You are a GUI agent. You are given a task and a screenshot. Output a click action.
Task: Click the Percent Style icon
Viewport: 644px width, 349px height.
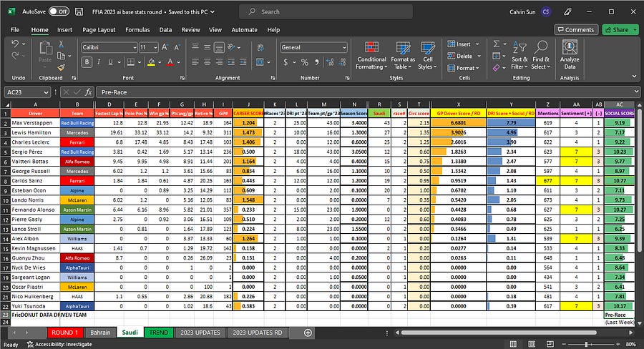tap(304, 63)
